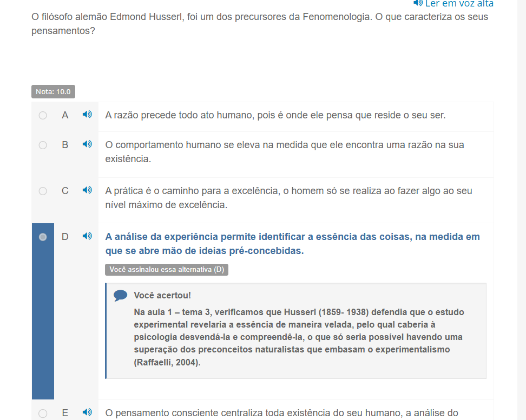Click answer text 'O comportamento humano se eleva'
The width and height of the screenshot is (526, 420).
tap(285, 152)
